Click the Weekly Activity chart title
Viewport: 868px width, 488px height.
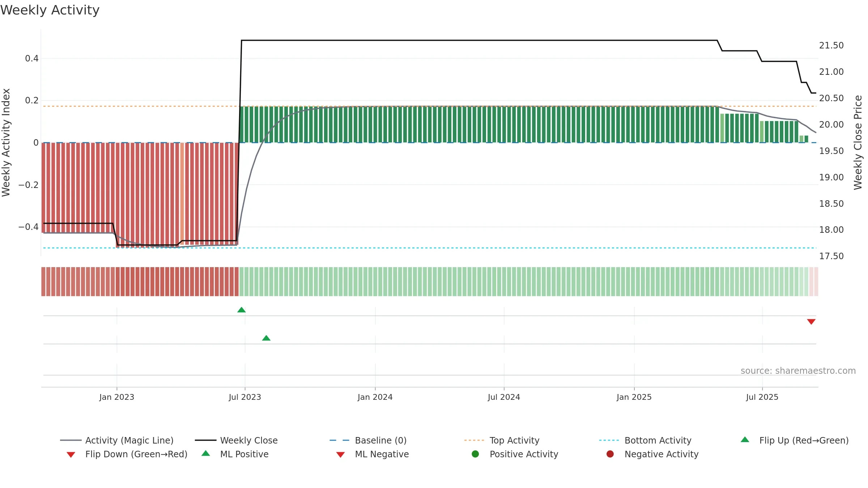click(x=50, y=10)
